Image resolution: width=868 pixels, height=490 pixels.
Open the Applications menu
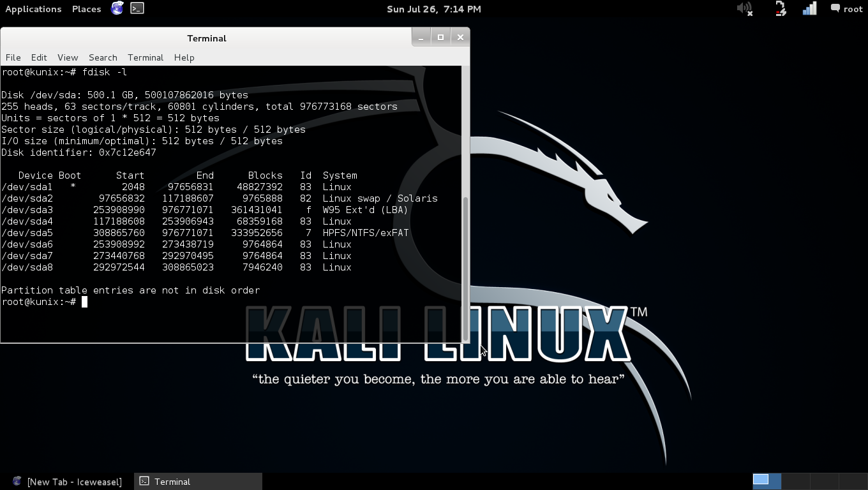tap(33, 9)
